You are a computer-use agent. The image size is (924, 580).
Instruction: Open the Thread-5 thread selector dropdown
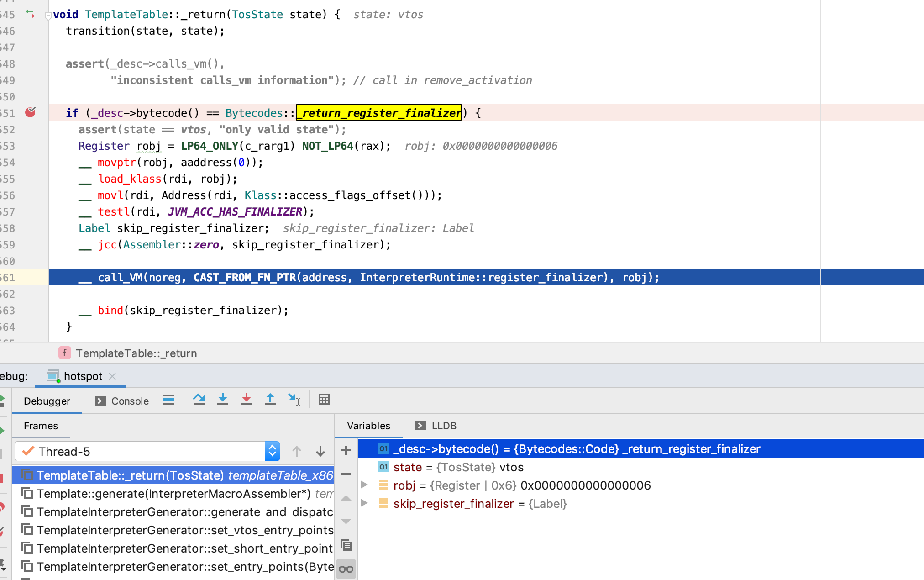(x=272, y=451)
